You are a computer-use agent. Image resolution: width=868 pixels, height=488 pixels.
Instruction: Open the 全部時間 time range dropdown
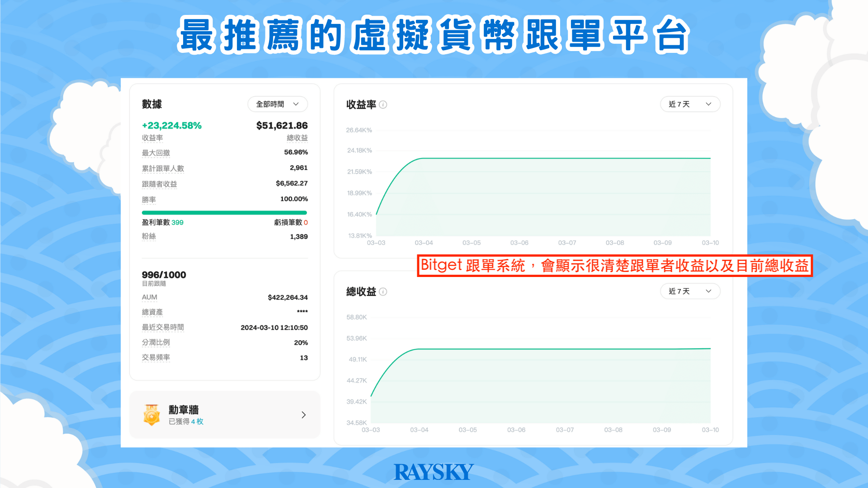pos(278,104)
